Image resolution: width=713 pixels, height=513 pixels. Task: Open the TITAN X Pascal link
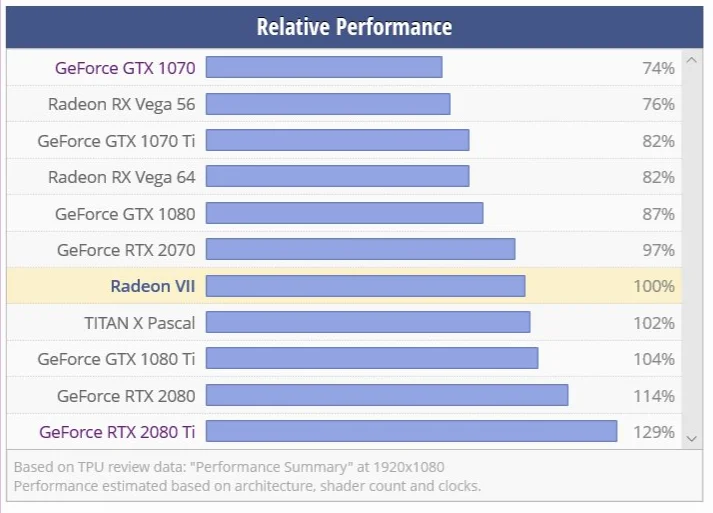140,323
